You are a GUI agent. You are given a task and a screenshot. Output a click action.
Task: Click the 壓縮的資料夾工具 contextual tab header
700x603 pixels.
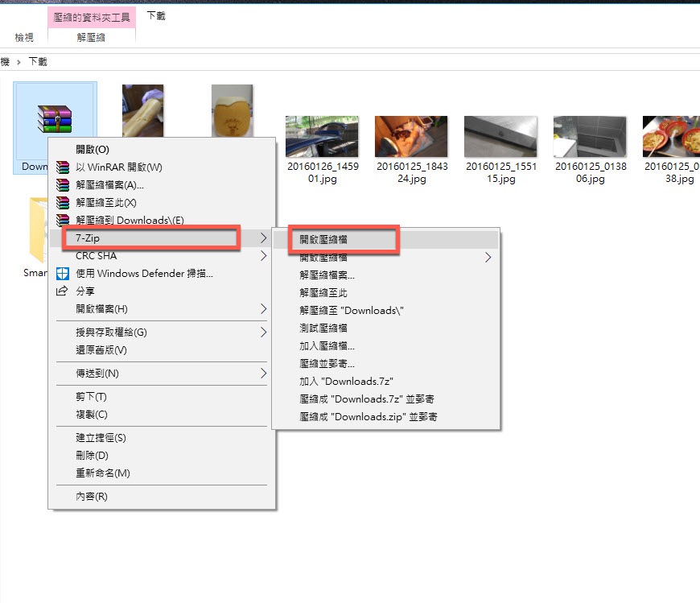click(92, 18)
